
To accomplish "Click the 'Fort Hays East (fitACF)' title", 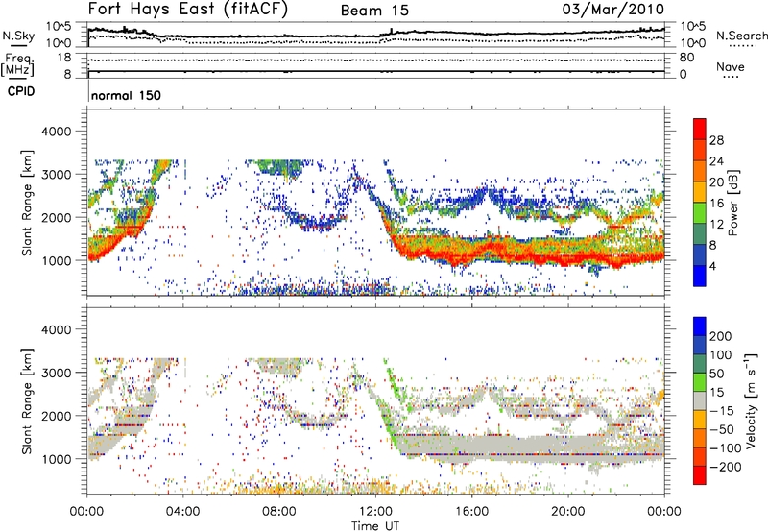I will tap(187, 10).
